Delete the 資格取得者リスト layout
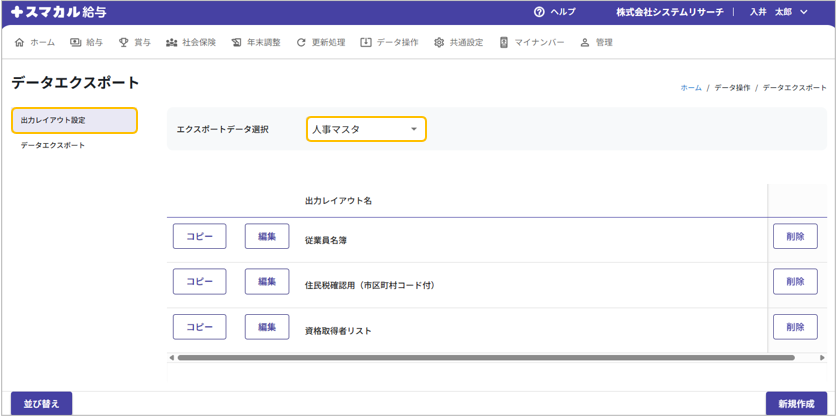The image size is (837, 417). [795, 327]
